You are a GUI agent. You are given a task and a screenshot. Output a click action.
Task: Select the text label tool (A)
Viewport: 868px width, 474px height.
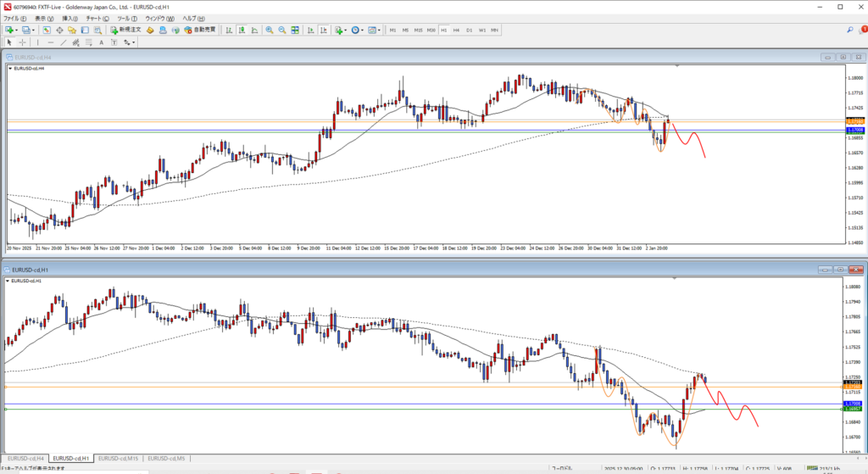click(x=101, y=42)
